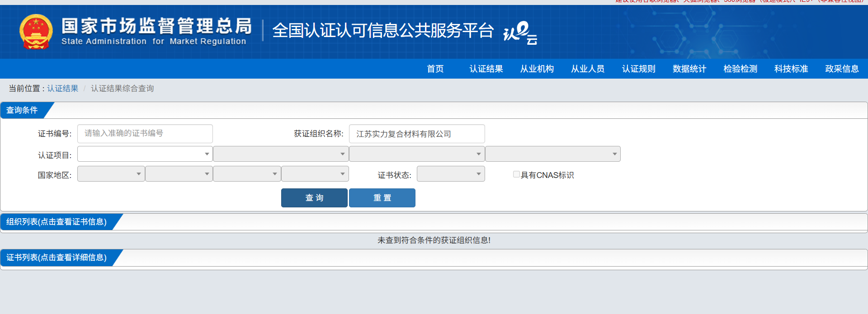868x314 pixels.
Task: Open the 认证规则 nav menu
Action: coord(639,69)
